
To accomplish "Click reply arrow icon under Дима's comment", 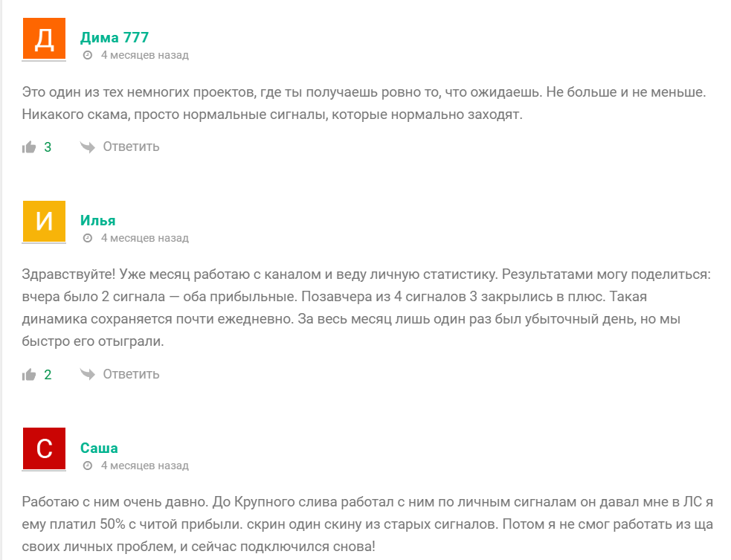I will pyautogui.click(x=88, y=147).
